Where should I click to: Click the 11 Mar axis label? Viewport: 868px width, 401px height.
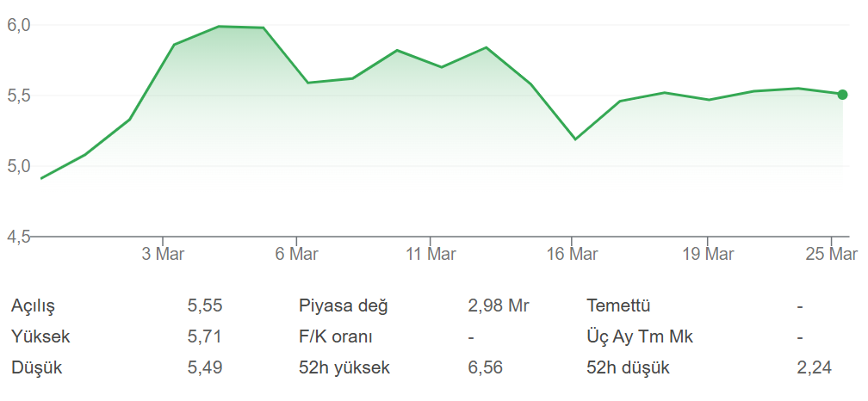tap(431, 254)
